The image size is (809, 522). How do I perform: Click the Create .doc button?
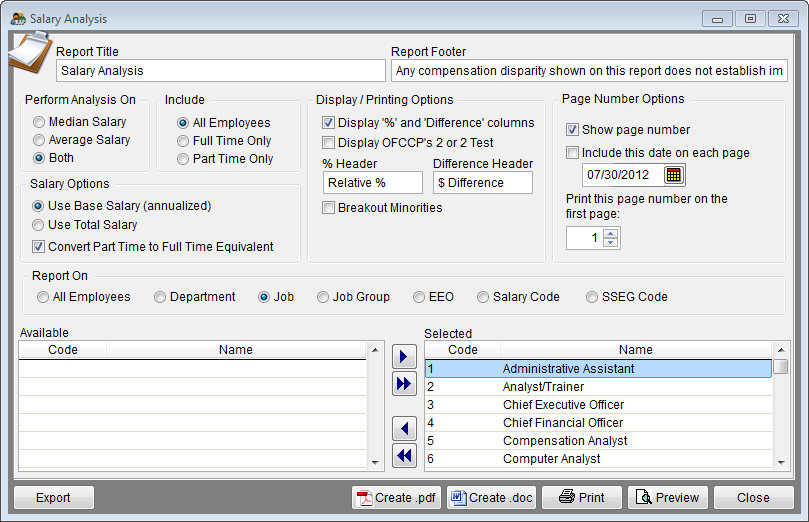click(491, 498)
